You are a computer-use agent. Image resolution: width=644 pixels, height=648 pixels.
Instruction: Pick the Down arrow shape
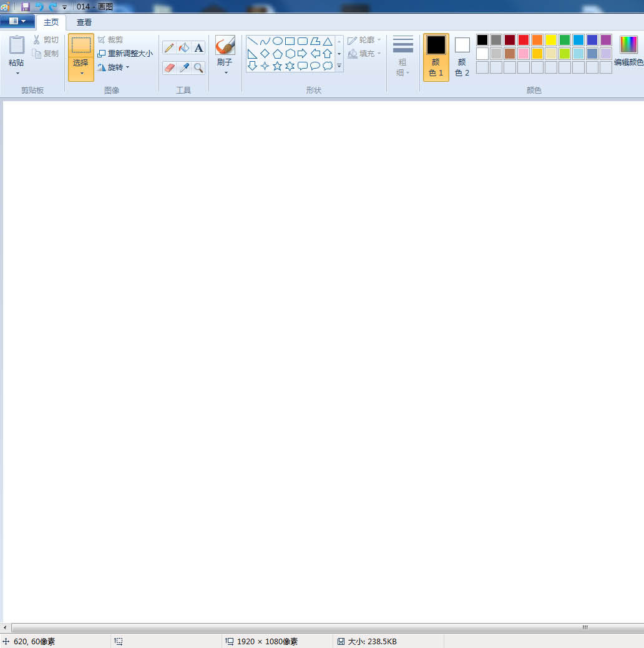(252, 66)
